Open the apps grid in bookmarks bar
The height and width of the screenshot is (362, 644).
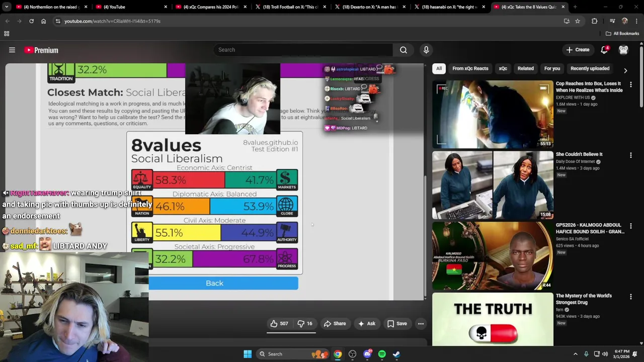click(7, 34)
